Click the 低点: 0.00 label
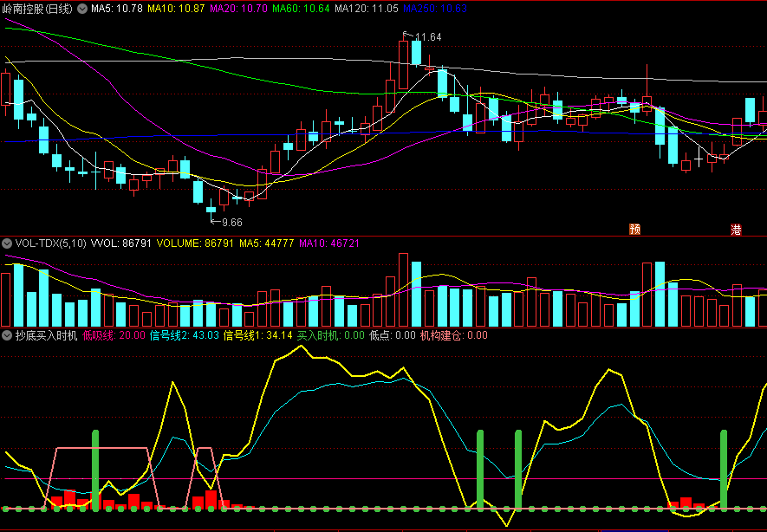 [393, 335]
